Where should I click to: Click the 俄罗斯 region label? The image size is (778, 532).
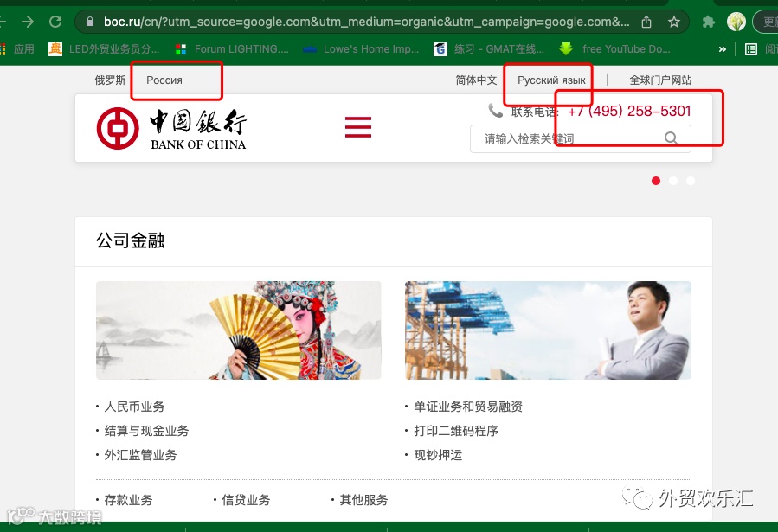tap(110, 80)
